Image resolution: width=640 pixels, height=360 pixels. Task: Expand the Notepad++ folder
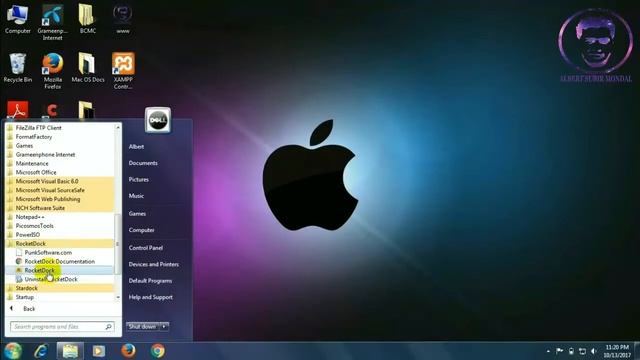coord(60,217)
